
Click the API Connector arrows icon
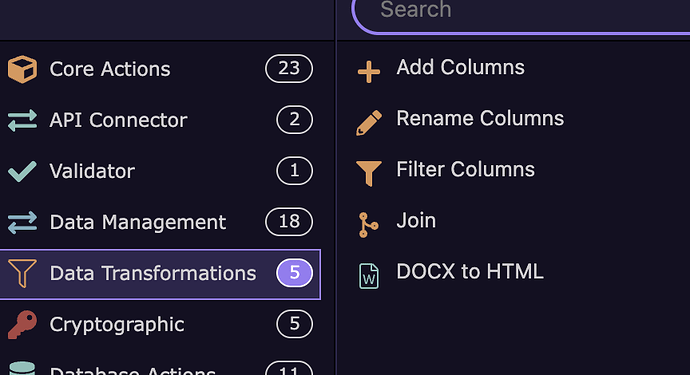point(22,120)
